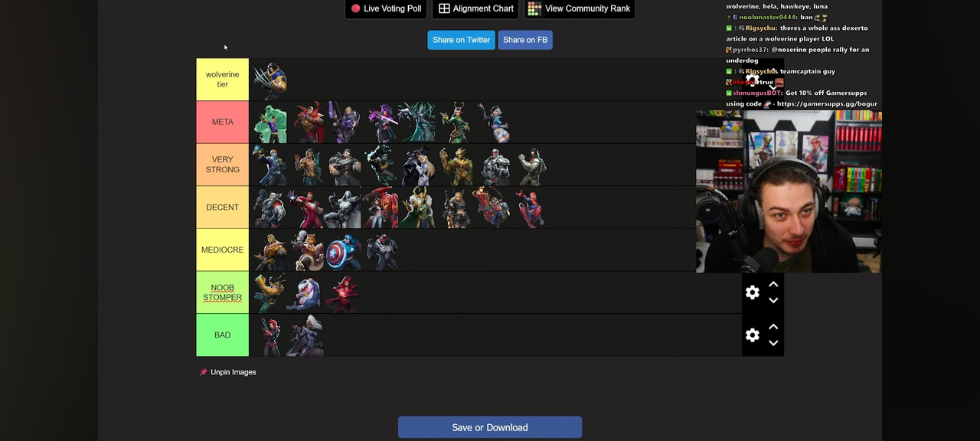Select Groot in VERY STRONG tier

(456, 165)
